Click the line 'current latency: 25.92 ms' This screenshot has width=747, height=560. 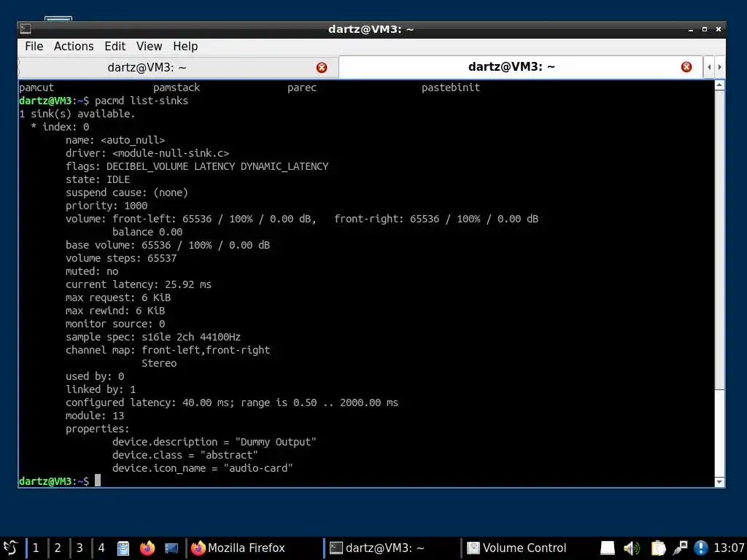[x=139, y=285]
